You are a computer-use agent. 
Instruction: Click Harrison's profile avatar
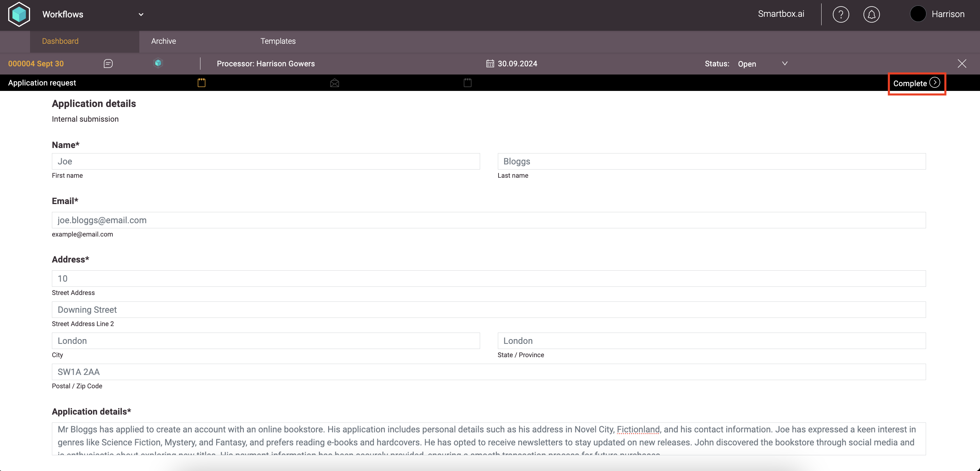click(918, 14)
